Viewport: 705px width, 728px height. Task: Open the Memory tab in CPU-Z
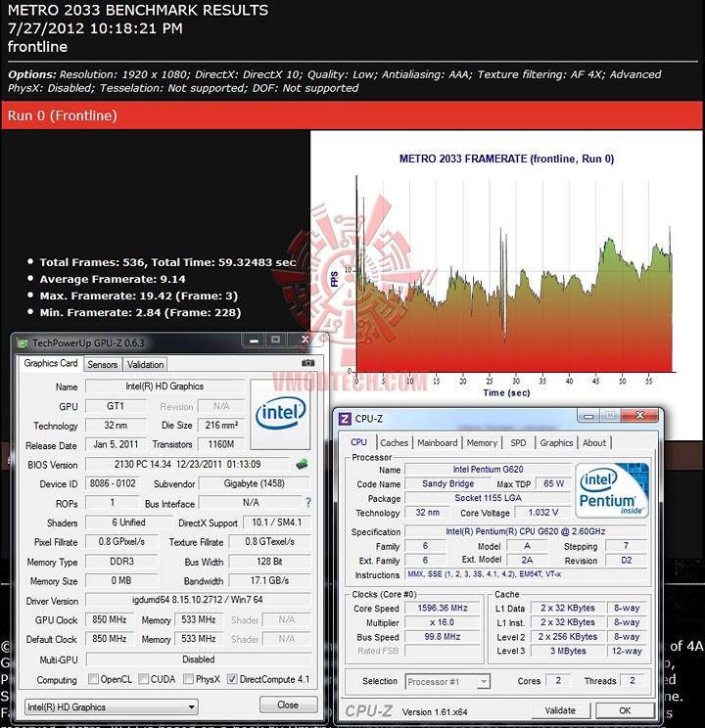tap(482, 443)
